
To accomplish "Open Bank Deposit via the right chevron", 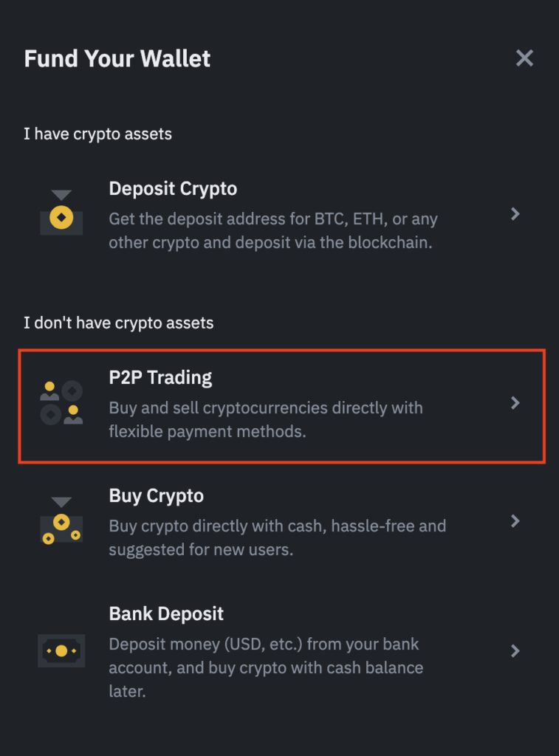I will pos(516,650).
